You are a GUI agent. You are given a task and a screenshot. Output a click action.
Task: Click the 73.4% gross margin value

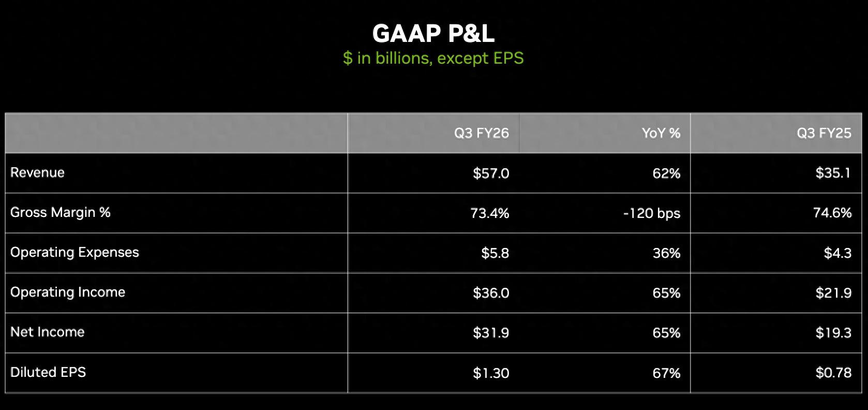489,213
